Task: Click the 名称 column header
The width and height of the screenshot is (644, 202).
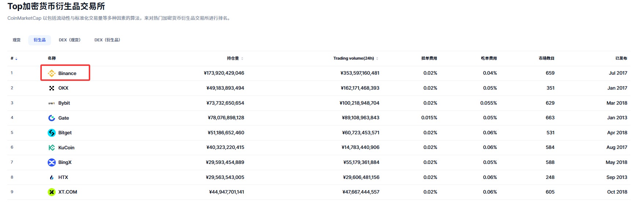Action: coord(52,58)
